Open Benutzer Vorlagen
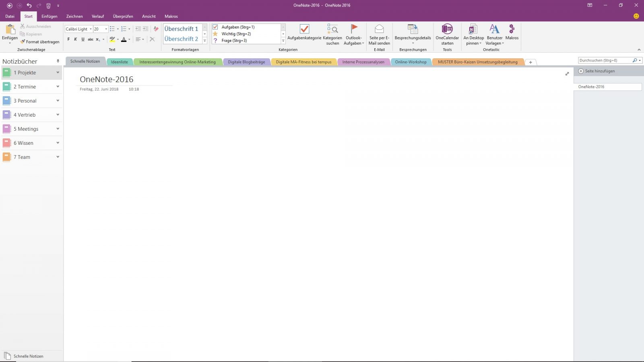The height and width of the screenshot is (362, 644). pos(495,34)
